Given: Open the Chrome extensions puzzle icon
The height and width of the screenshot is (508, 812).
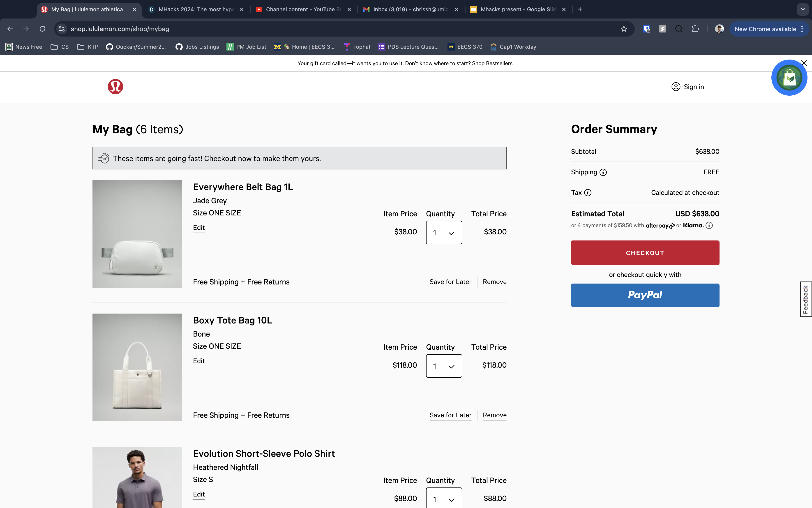Looking at the screenshot, I should point(695,29).
